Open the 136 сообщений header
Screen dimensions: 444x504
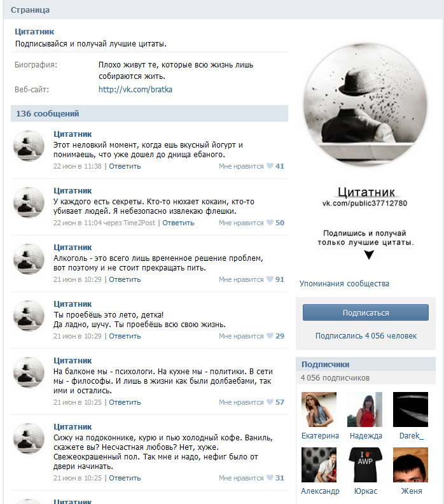[x=149, y=113]
